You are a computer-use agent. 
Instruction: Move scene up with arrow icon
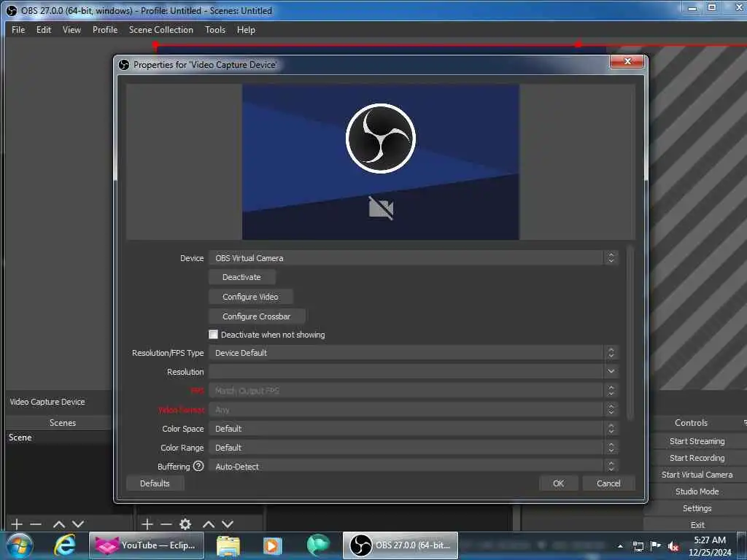(x=59, y=524)
